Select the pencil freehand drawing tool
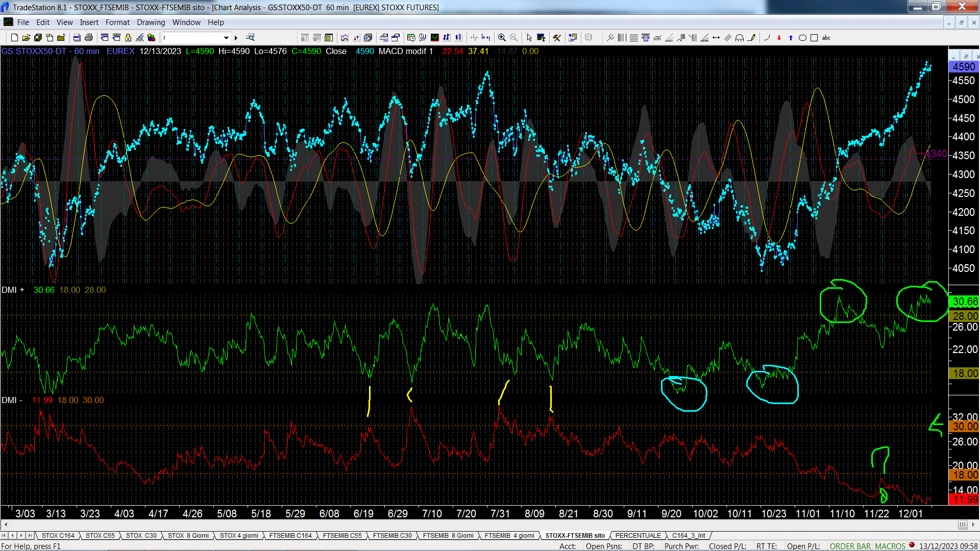This screenshot has width=980, height=551. click(751, 38)
